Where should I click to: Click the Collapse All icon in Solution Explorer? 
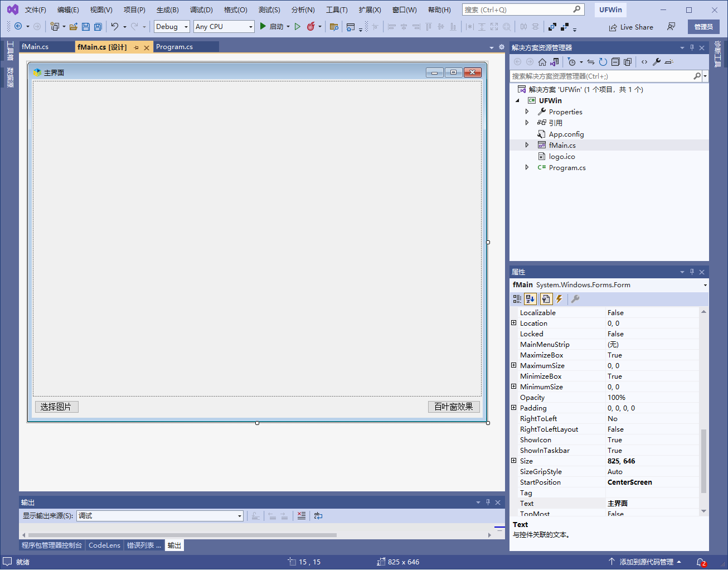(x=615, y=62)
